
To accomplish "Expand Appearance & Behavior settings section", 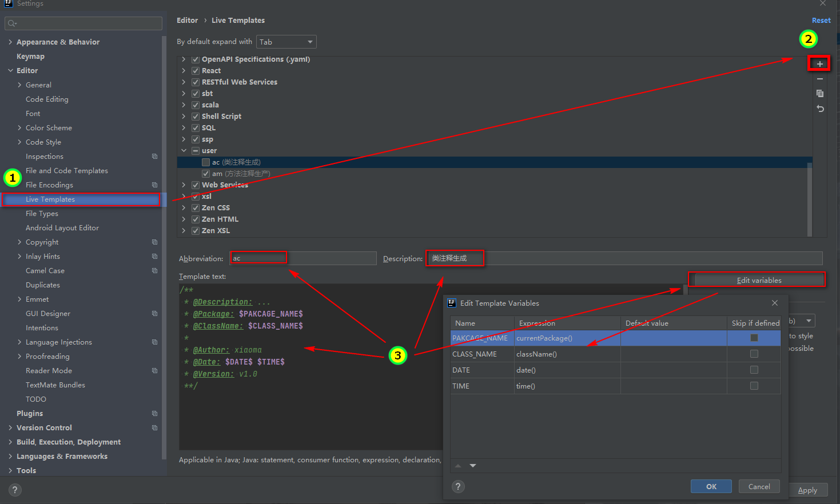I will click(x=10, y=42).
